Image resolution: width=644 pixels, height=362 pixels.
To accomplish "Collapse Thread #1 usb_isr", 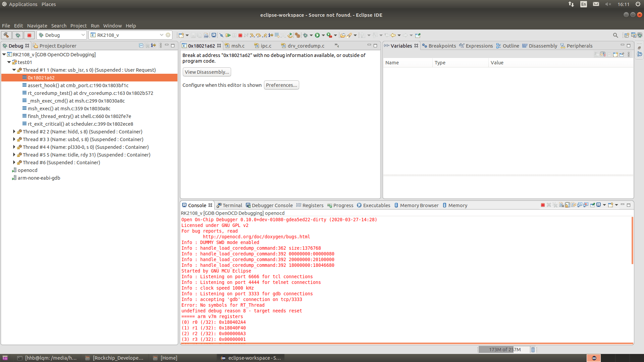I will [14, 70].
